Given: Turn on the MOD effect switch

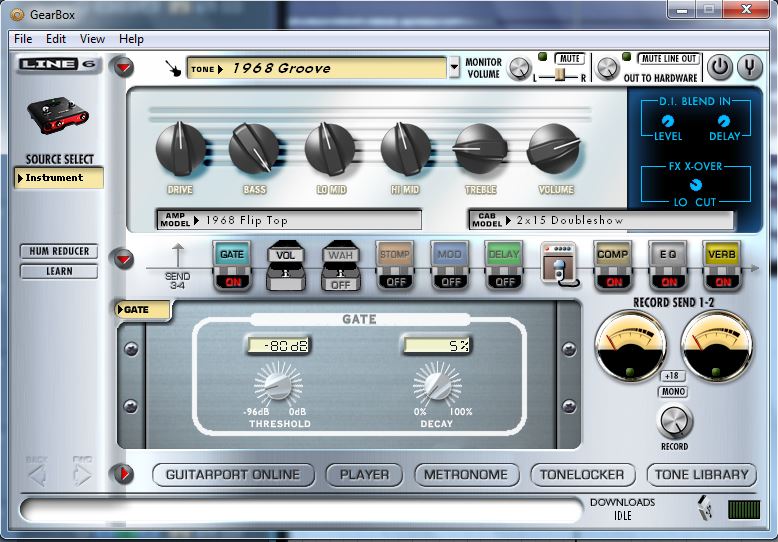Looking at the screenshot, I should coord(451,282).
